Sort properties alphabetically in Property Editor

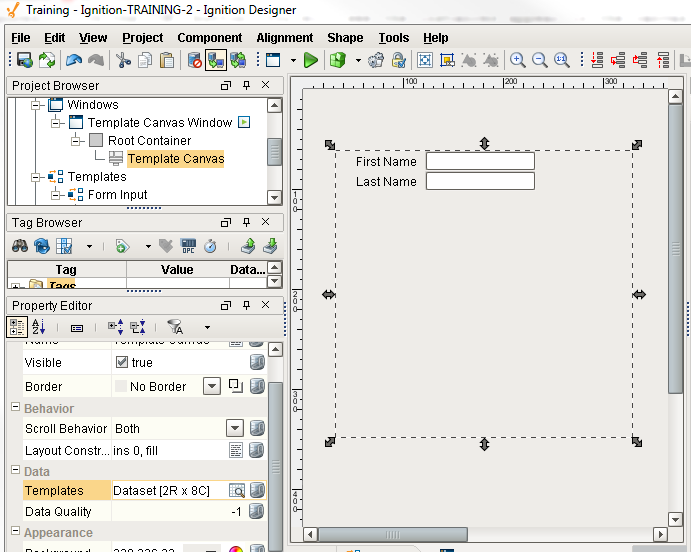click(x=39, y=327)
